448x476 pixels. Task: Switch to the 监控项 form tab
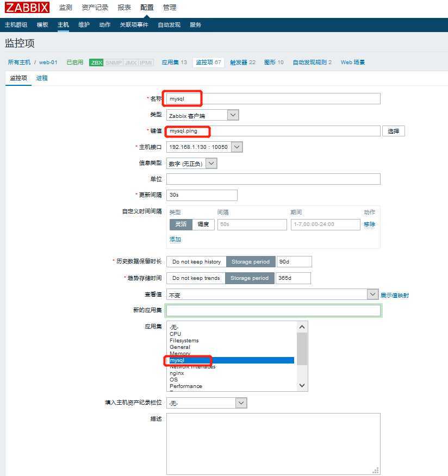pyautogui.click(x=18, y=78)
